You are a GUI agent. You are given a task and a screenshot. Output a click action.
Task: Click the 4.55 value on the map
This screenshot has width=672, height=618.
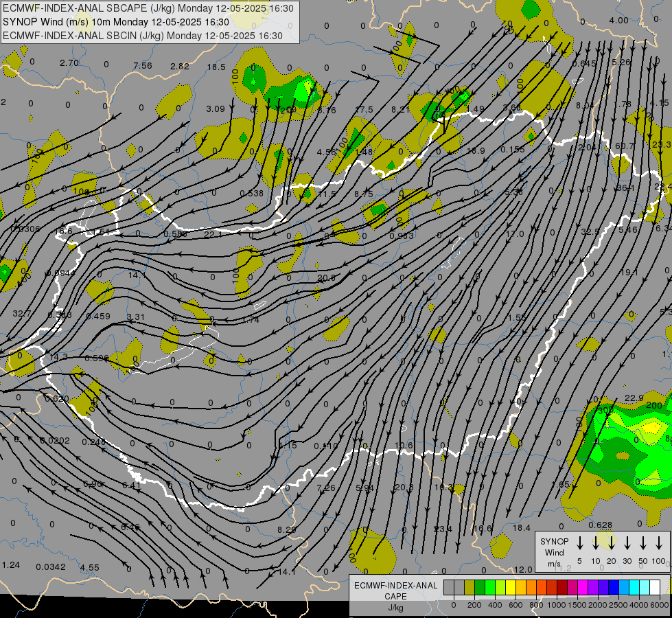[89, 567]
